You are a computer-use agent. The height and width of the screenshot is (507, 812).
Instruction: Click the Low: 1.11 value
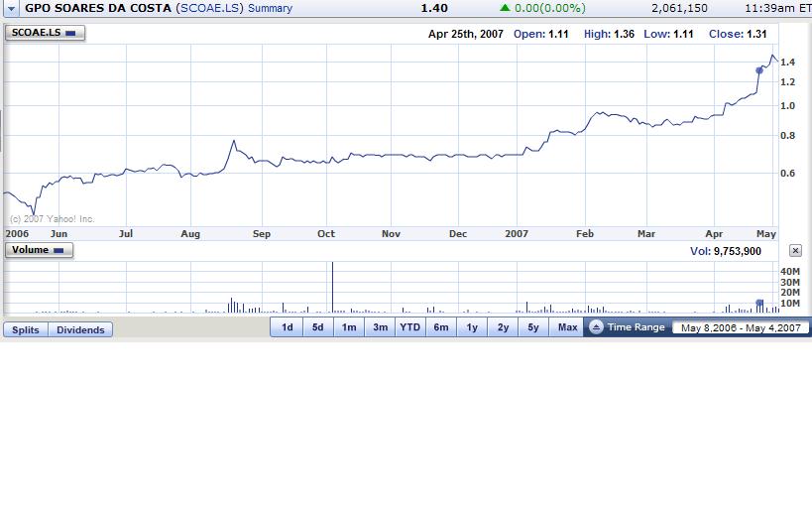(x=668, y=34)
